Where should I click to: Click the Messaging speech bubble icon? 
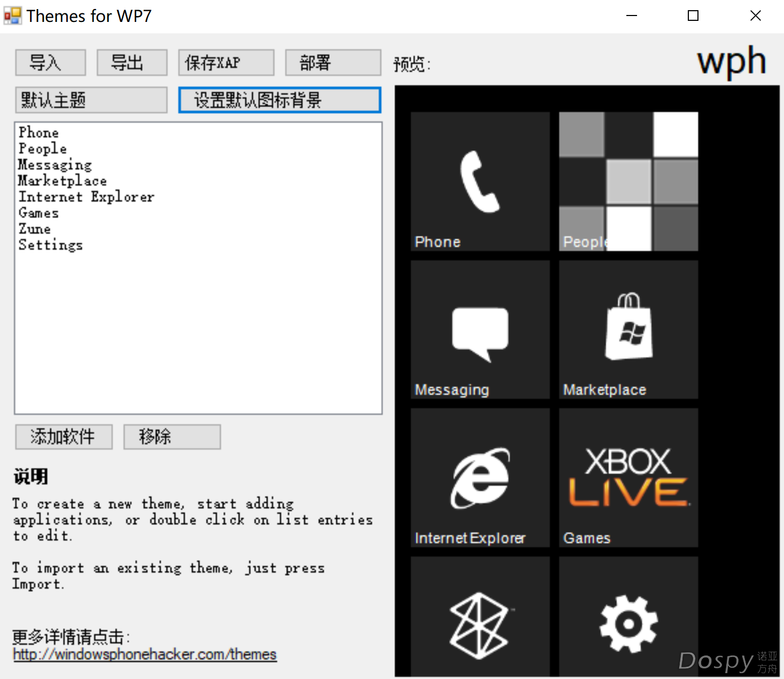point(480,334)
